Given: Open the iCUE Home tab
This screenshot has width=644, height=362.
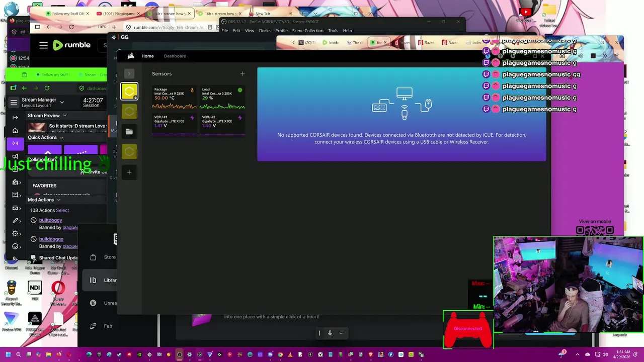Looking at the screenshot, I should tap(147, 56).
